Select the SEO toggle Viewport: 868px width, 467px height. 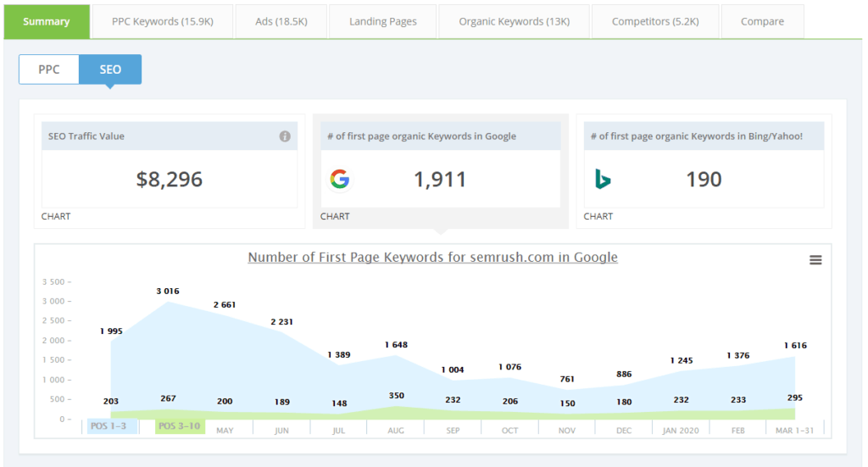110,69
